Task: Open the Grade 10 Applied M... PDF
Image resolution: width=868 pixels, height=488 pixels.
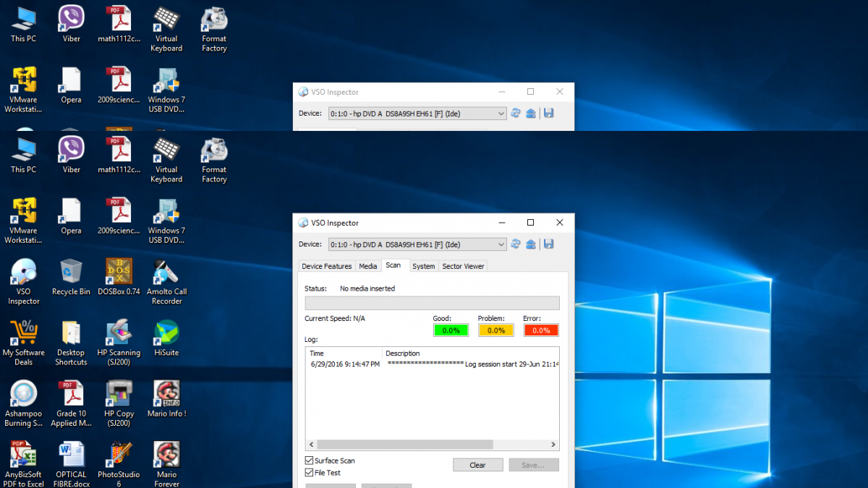Action: coord(71,403)
